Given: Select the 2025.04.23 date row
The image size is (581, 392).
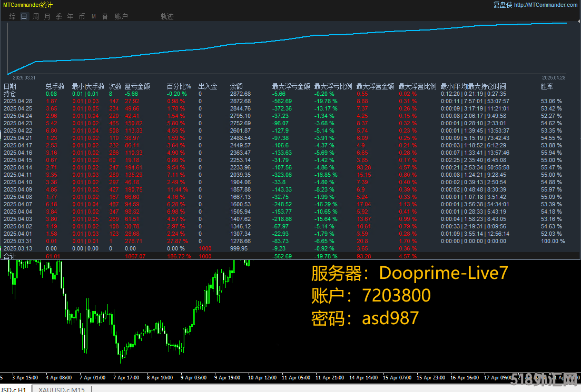Looking at the screenshot, I should coord(18,123).
